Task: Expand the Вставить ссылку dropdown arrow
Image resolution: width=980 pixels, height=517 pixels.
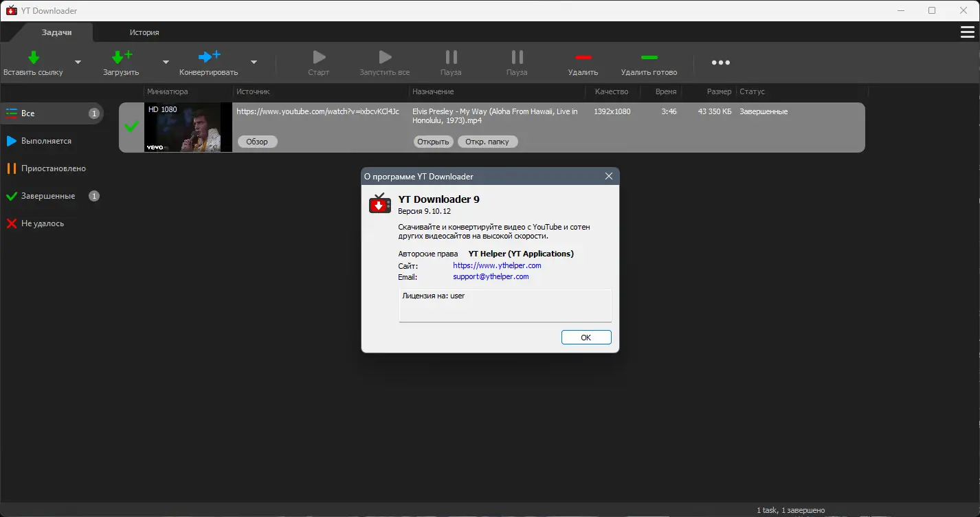Action: tap(78, 62)
